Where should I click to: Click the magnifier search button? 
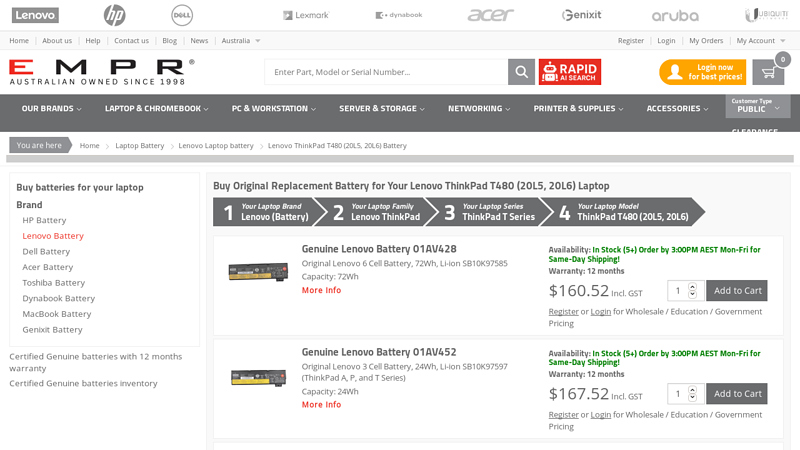tap(521, 72)
